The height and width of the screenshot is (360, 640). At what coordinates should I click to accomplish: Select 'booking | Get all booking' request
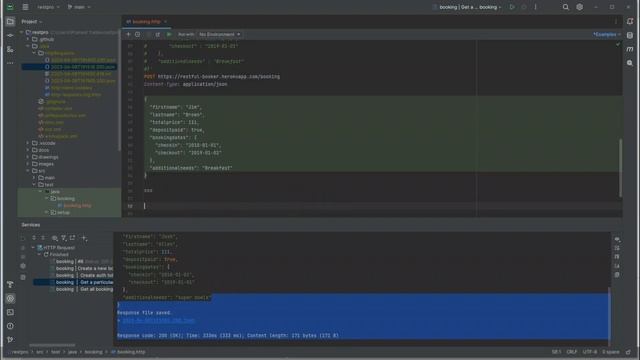[84, 289]
